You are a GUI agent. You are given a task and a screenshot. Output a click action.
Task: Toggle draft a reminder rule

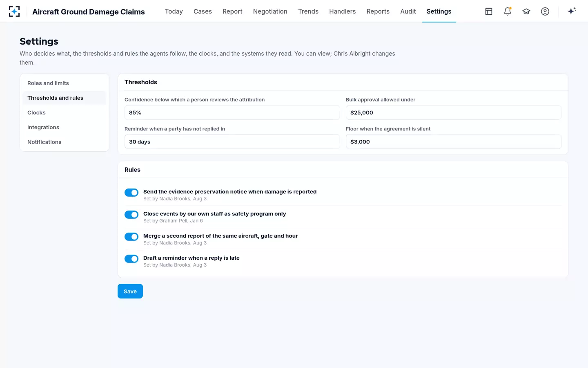click(131, 259)
